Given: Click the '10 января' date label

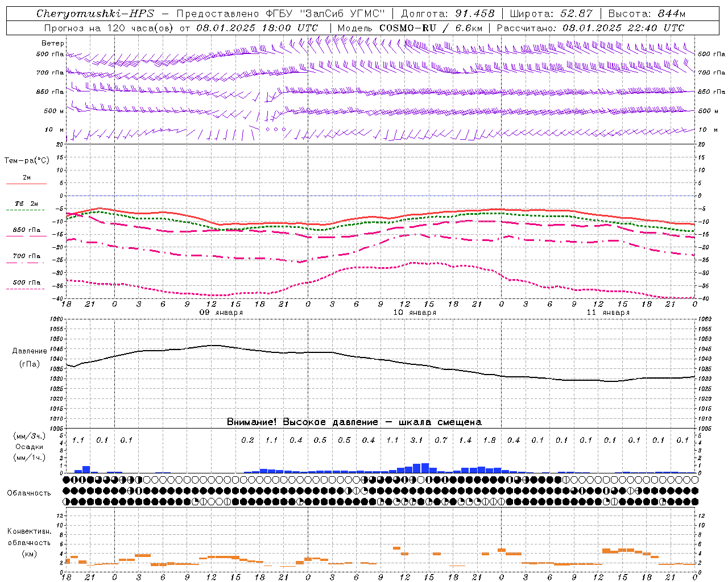Looking at the screenshot, I should (x=415, y=313).
